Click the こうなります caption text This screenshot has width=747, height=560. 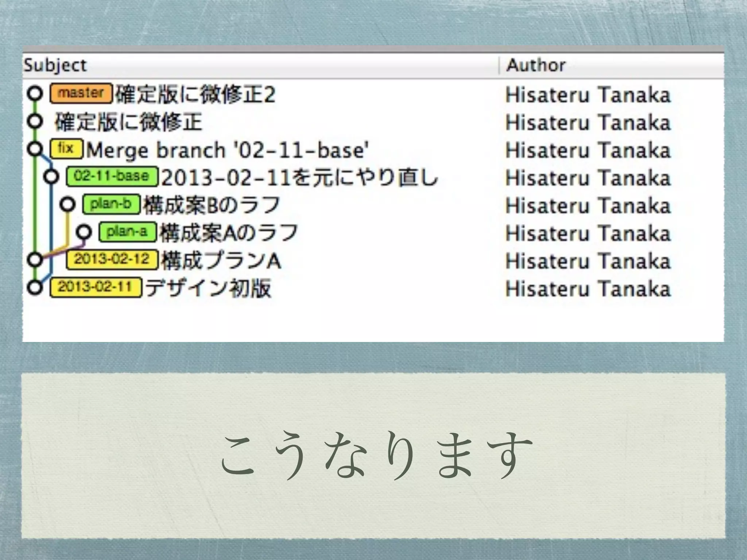(376, 456)
